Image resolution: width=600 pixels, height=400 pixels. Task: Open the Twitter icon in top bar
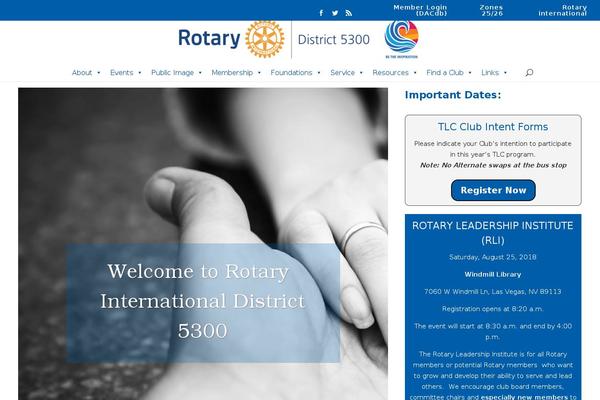pyautogui.click(x=335, y=13)
